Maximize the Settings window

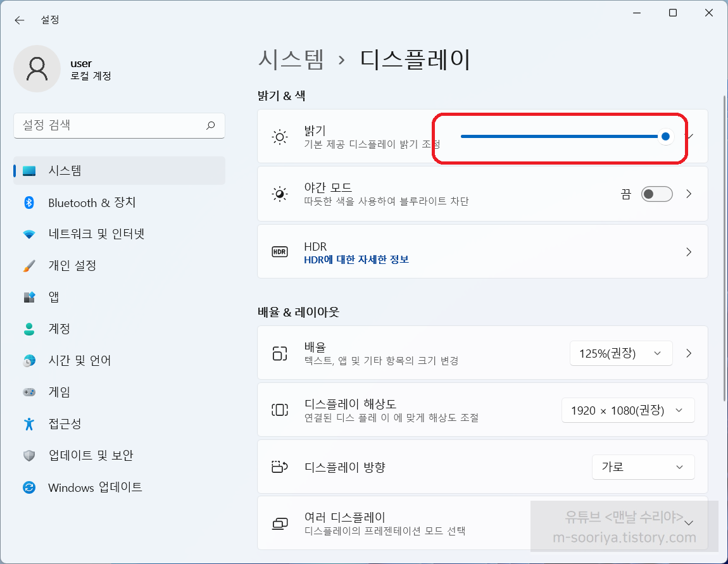click(673, 13)
